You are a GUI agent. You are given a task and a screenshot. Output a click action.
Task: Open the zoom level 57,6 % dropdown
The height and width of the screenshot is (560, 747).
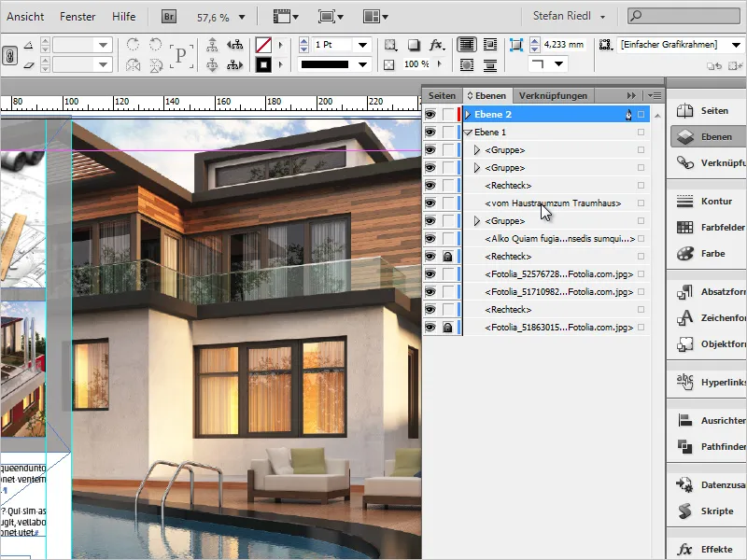point(242,17)
